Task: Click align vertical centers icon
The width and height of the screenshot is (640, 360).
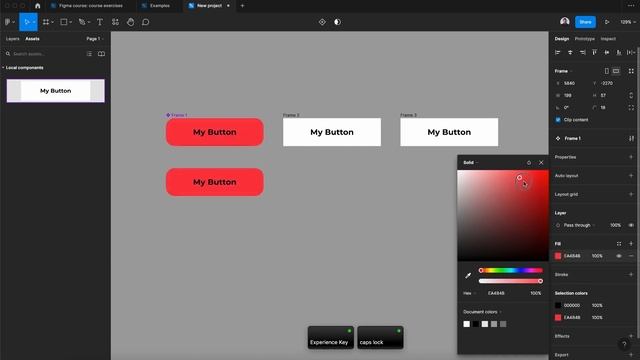Action: point(607,52)
